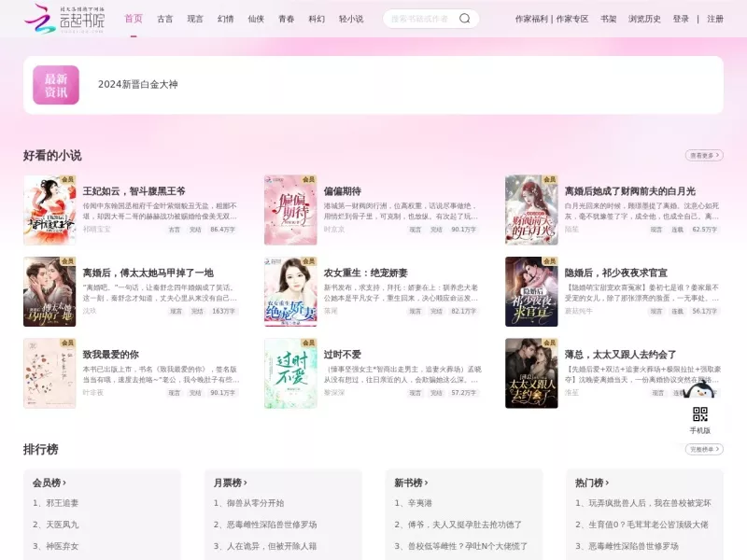Open the 古言 category tab
This screenshot has height=560, width=747.
(x=165, y=19)
